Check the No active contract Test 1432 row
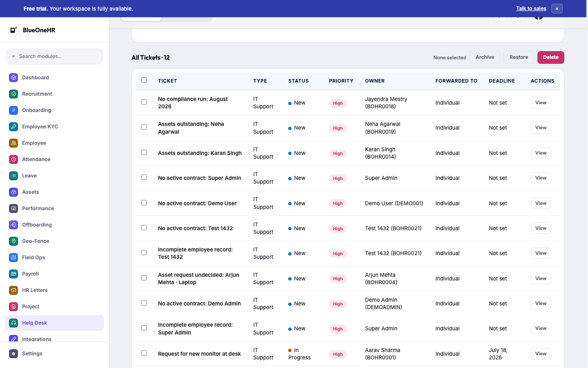The height and width of the screenshot is (368, 588). pyautogui.click(x=144, y=228)
